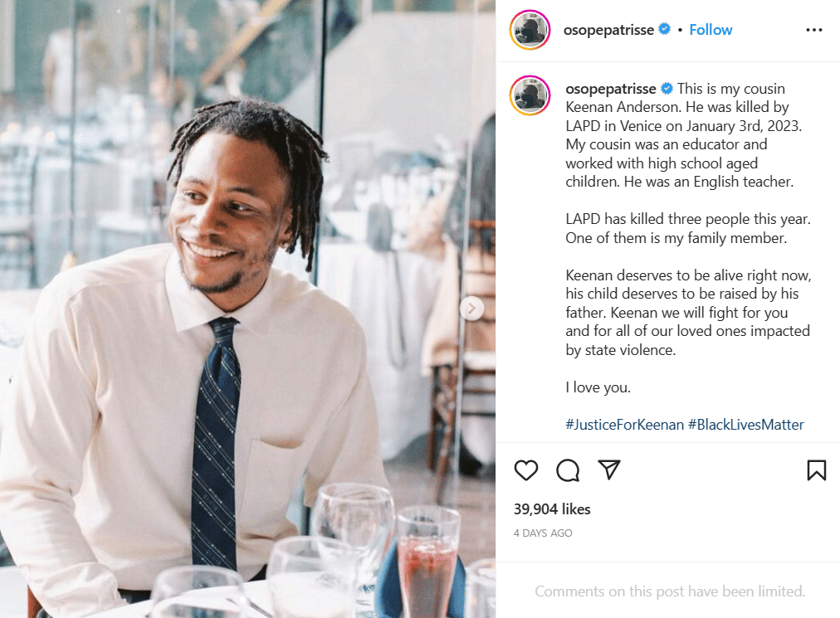Open osopepatrisse username in caption
This screenshot has height=618, width=840.
611,89
